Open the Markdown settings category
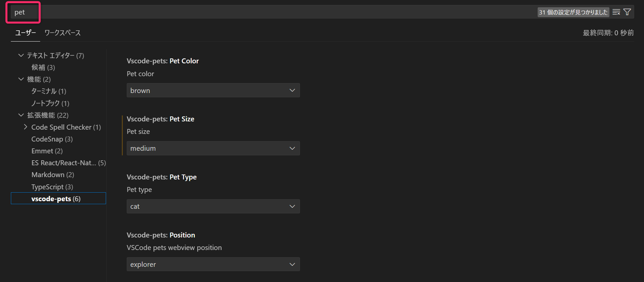 click(x=52, y=175)
